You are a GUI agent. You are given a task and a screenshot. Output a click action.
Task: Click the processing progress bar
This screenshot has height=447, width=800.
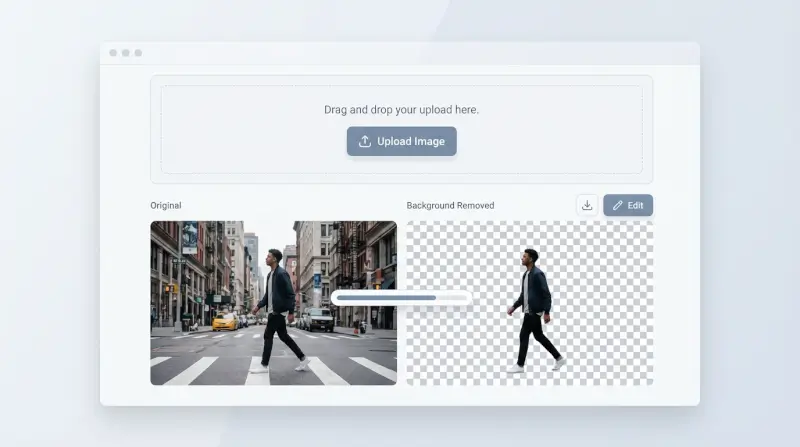click(401, 297)
